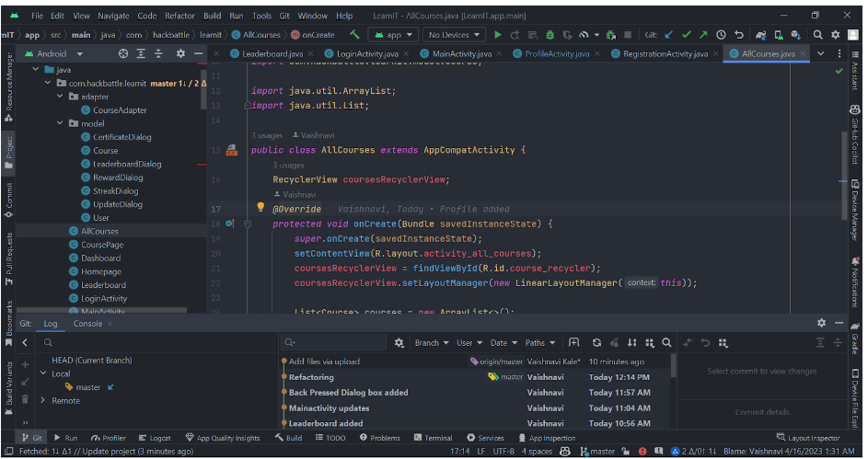The width and height of the screenshot is (868, 459).
Task: Click Expand All icon in Project panel
Action: tap(141, 53)
